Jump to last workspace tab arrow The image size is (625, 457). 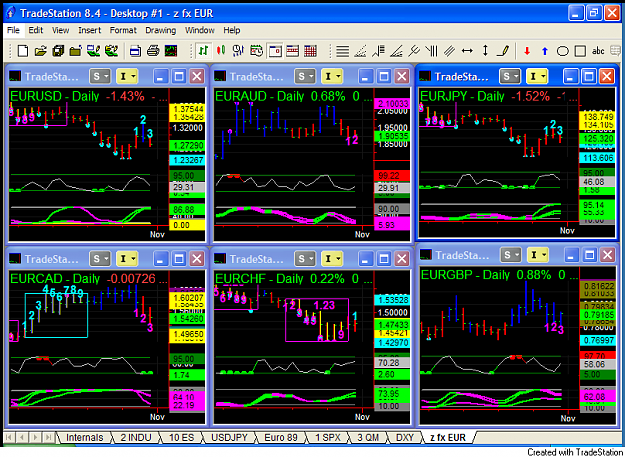pyautogui.click(x=48, y=437)
